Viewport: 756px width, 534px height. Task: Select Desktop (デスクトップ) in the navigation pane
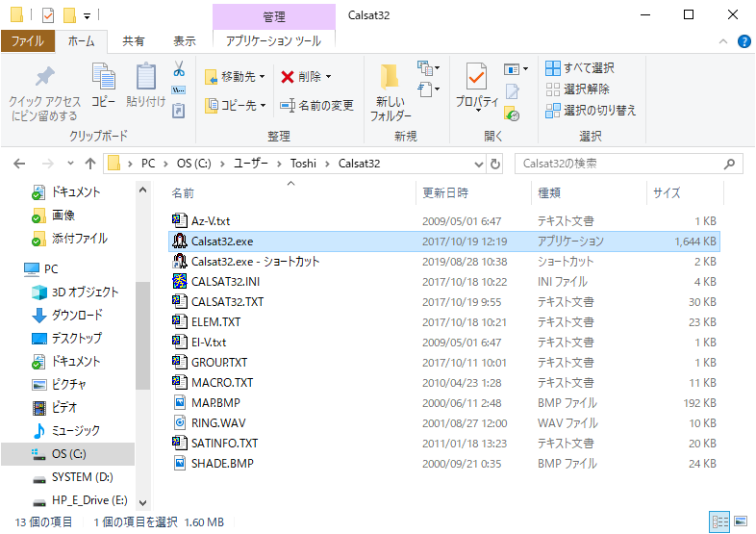(x=67, y=338)
